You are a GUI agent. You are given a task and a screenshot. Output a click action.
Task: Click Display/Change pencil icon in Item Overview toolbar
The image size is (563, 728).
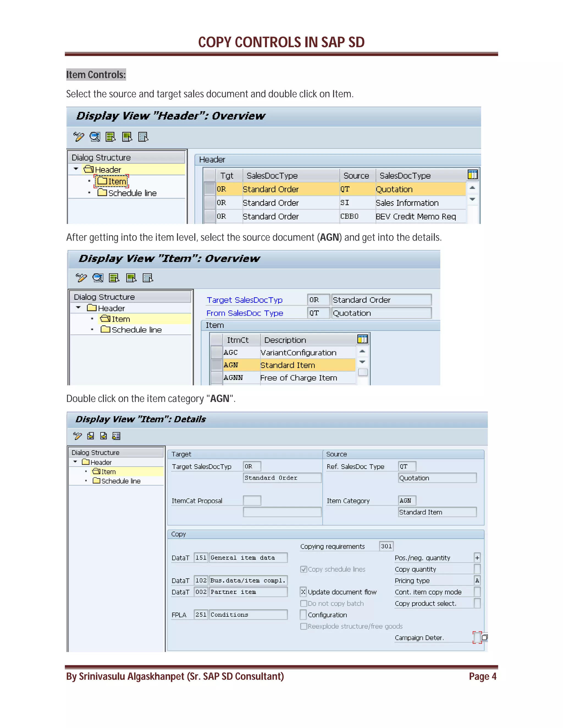tap(81, 278)
